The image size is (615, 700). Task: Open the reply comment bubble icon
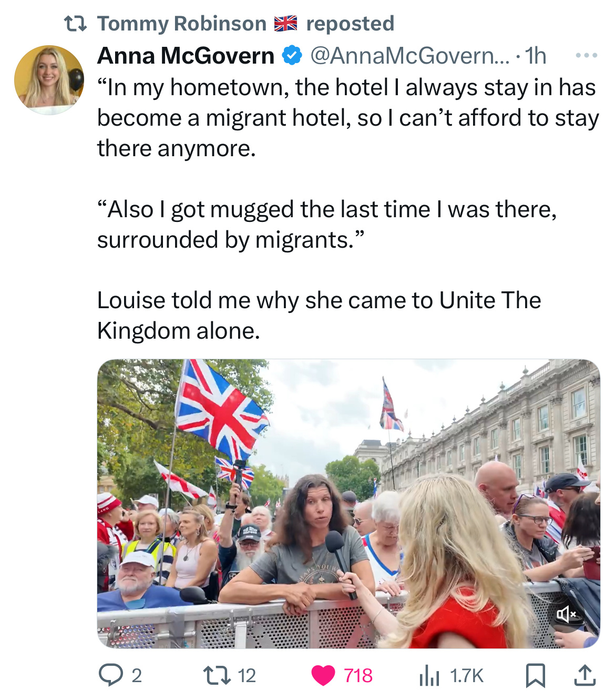tap(111, 675)
